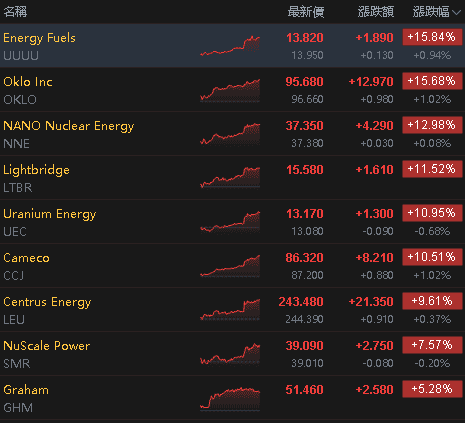
Task: Open Centrus Energy LEU quote
Action: (x=232, y=310)
